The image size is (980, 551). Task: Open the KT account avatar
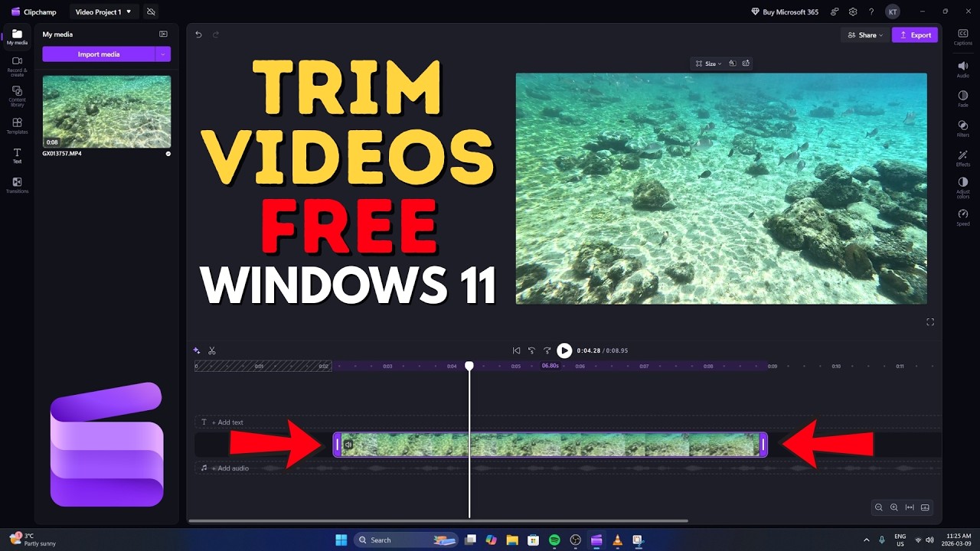pos(893,12)
